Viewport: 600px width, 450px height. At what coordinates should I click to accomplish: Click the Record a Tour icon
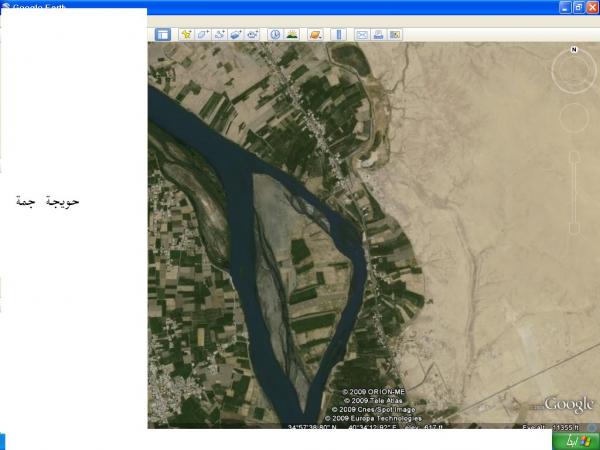[253, 34]
